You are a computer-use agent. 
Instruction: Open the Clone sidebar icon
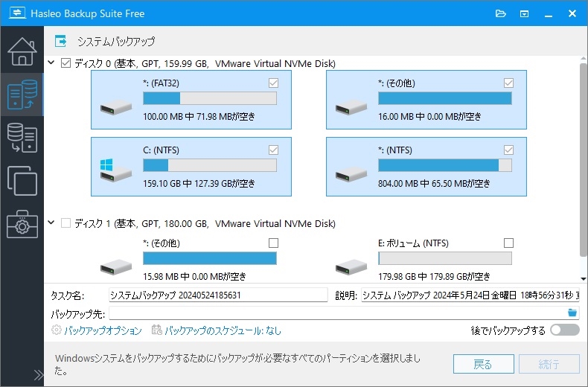pos(22,181)
